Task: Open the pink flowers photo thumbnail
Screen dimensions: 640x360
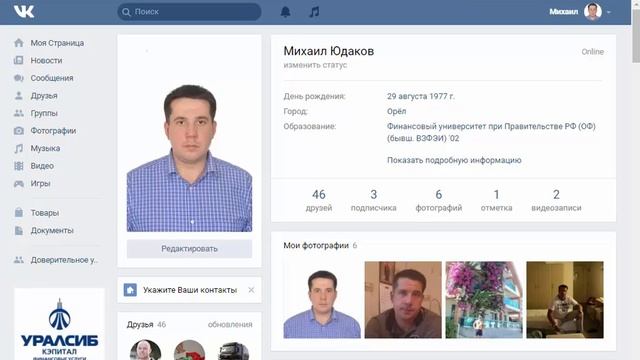Action: (x=484, y=300)
